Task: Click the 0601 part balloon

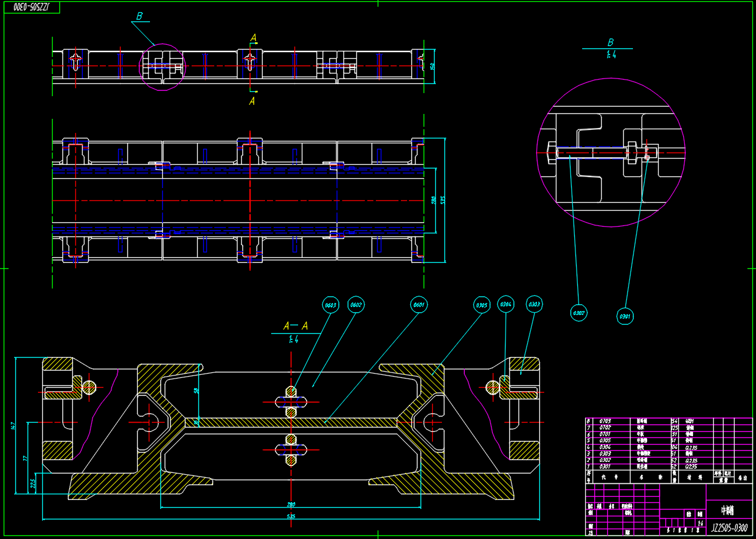Action: pos(419,304)
